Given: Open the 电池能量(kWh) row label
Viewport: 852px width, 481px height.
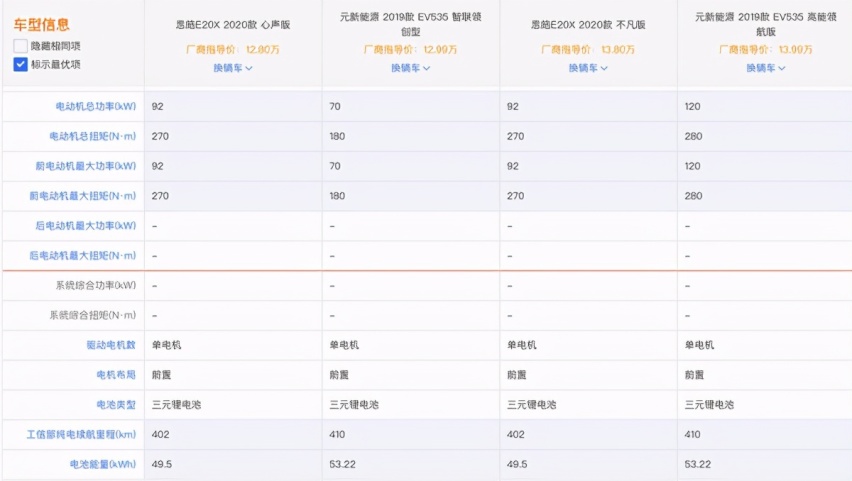Looking at the screenshot, I should click(x=103, y=465).
